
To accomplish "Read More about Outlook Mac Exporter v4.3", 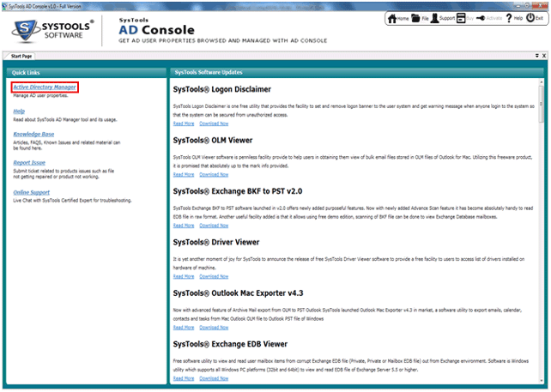I will (184, 328).
